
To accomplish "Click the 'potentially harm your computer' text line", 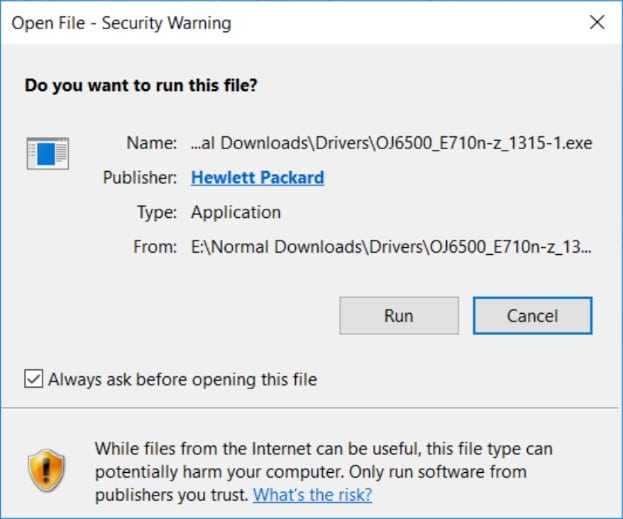I will 310,471.
